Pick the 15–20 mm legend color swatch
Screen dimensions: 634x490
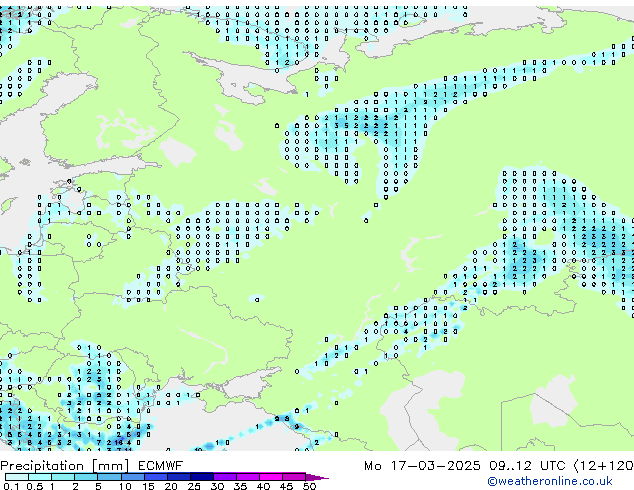tap(156, 477)
